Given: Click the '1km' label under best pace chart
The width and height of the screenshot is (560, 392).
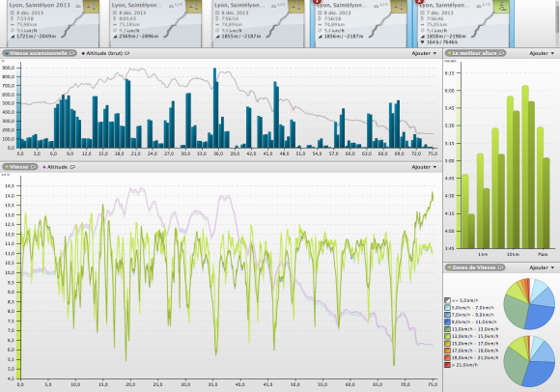Looking at the screenshot, I should tap(483, 254).
